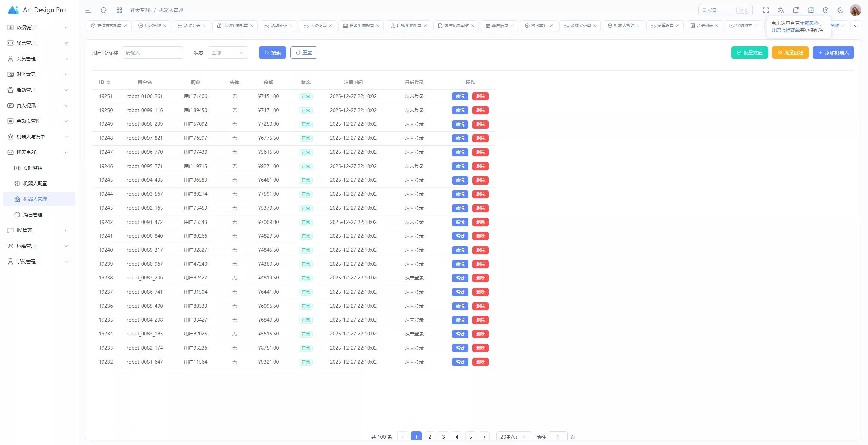Open the quick entry grid icon

coord(119,10)
